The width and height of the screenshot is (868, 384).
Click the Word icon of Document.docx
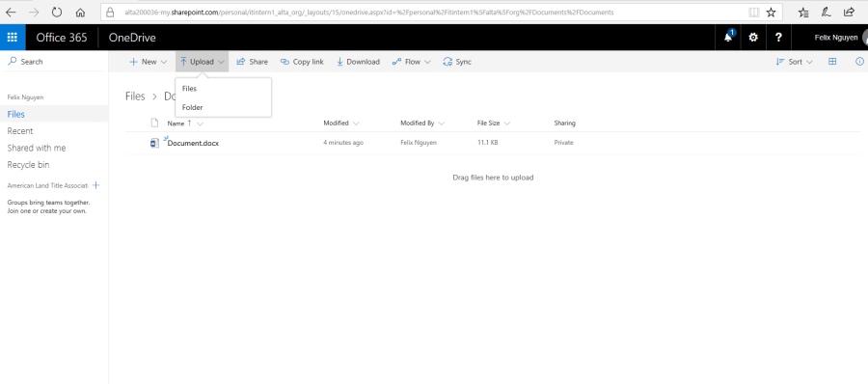[x=155, y=143]
